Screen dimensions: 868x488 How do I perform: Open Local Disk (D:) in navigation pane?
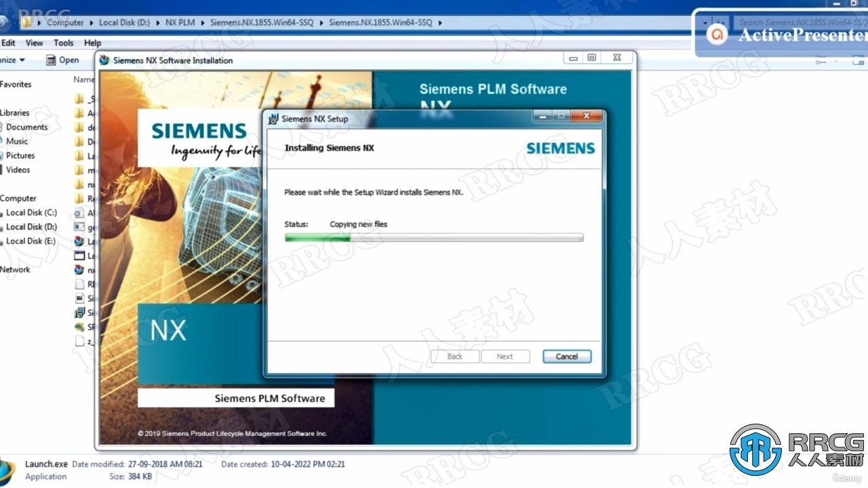pos(31,227)
